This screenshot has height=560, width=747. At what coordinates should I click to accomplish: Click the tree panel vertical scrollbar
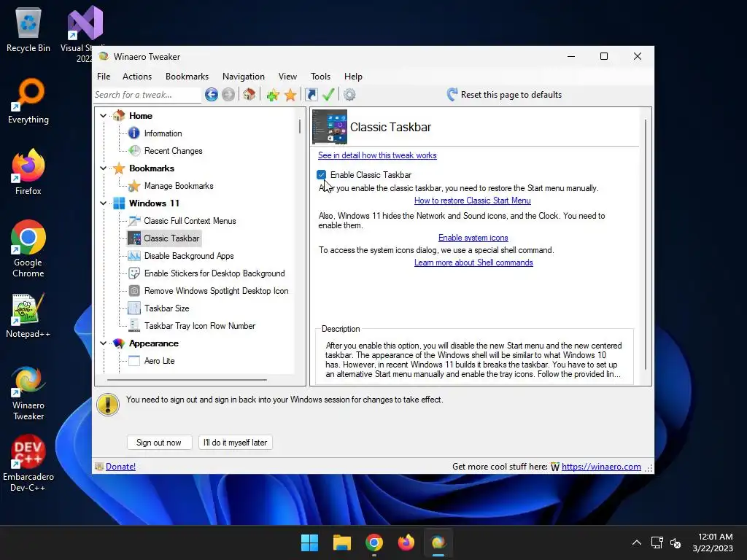click(300, 126)
